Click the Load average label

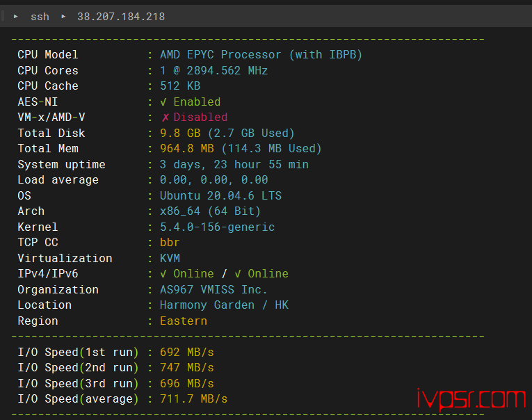tap(58, 180)
